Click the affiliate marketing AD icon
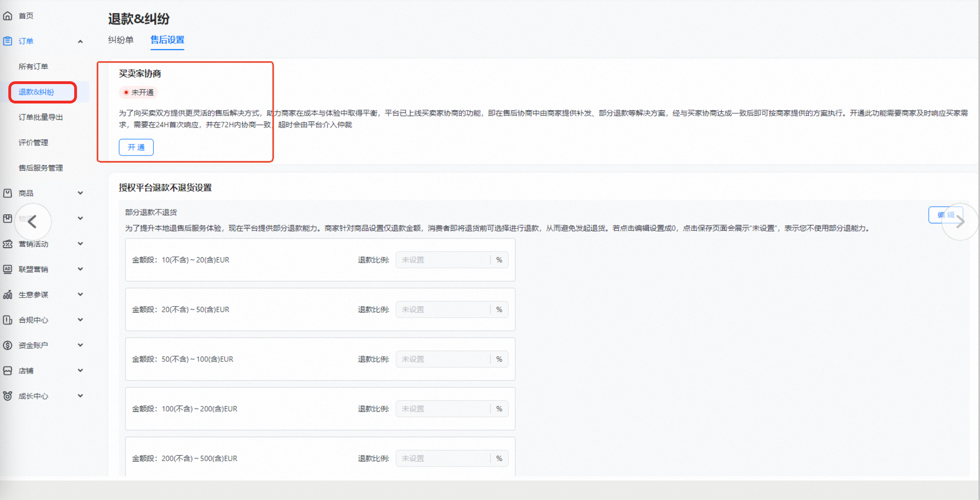 (x=8, y=269)
